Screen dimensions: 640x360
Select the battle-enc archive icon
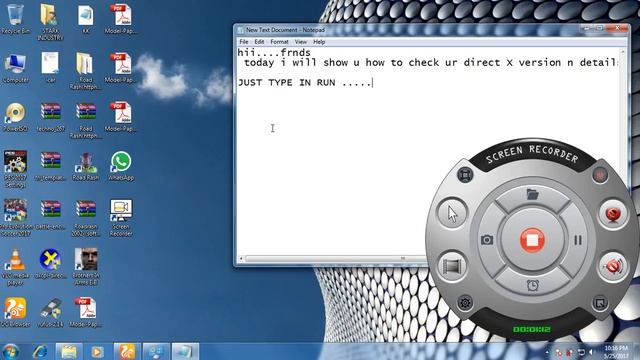pos(50,215)
